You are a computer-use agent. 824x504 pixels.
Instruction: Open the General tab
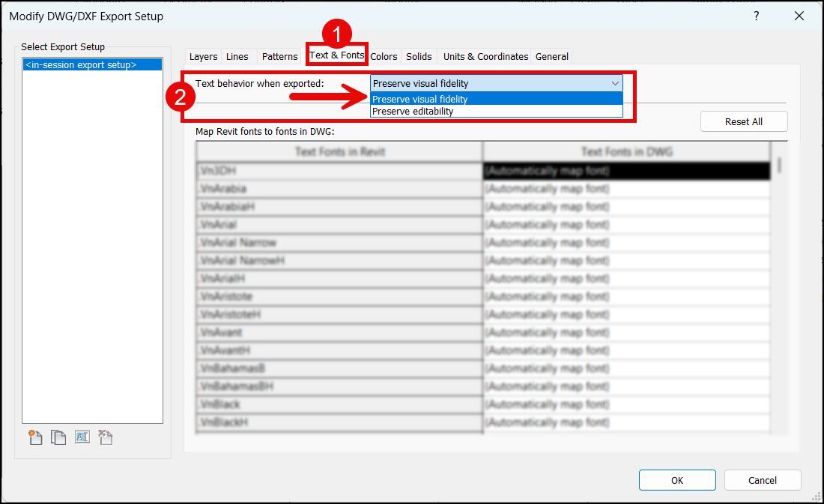tap(552, 56)
